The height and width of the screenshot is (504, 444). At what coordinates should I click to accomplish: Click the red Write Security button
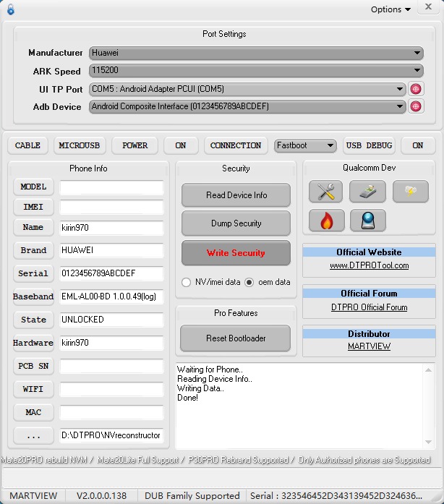(236, 253)
